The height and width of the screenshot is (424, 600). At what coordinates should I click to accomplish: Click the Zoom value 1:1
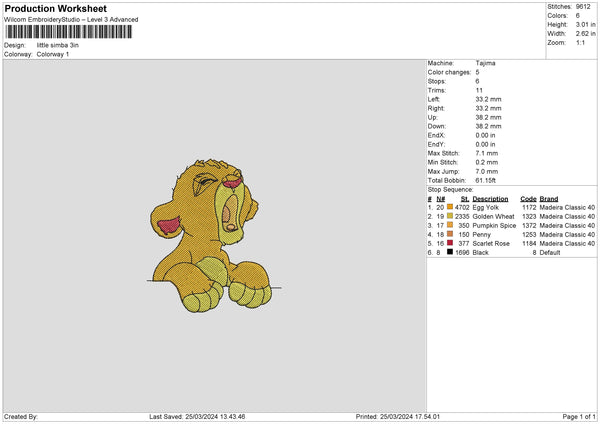[580, 43]
